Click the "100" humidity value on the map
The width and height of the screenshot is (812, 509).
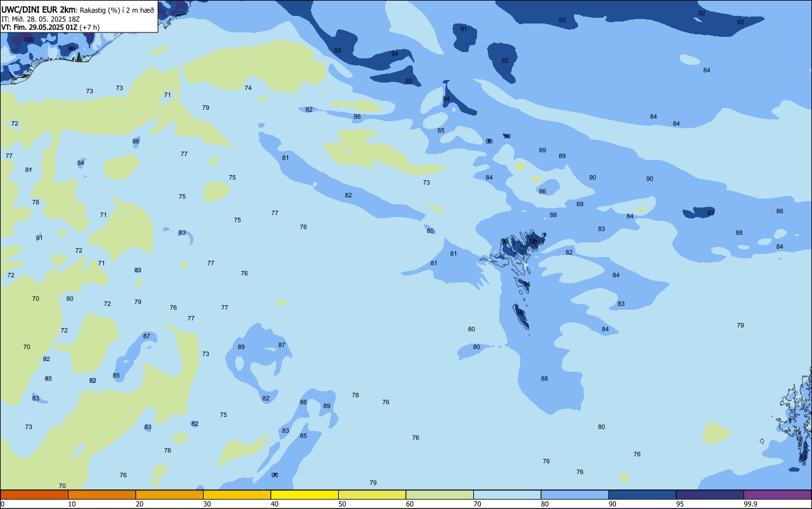click(29, 39)
